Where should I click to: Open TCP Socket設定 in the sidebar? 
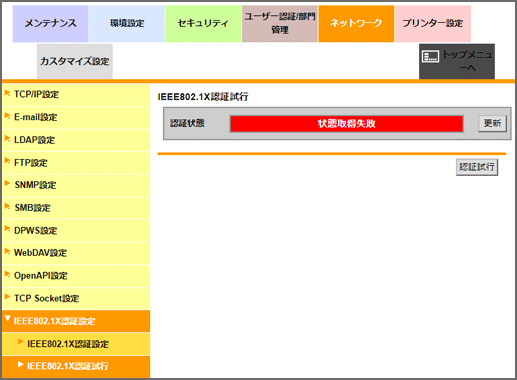(76, 299)
